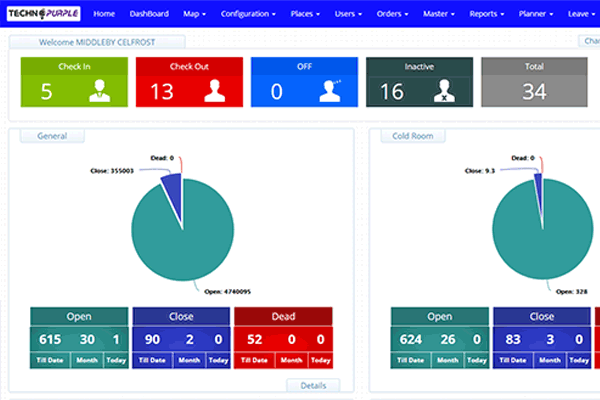Click the TechnoPurple logo
600x400 pixels.
pyautogui.click(x=44, y=14)
